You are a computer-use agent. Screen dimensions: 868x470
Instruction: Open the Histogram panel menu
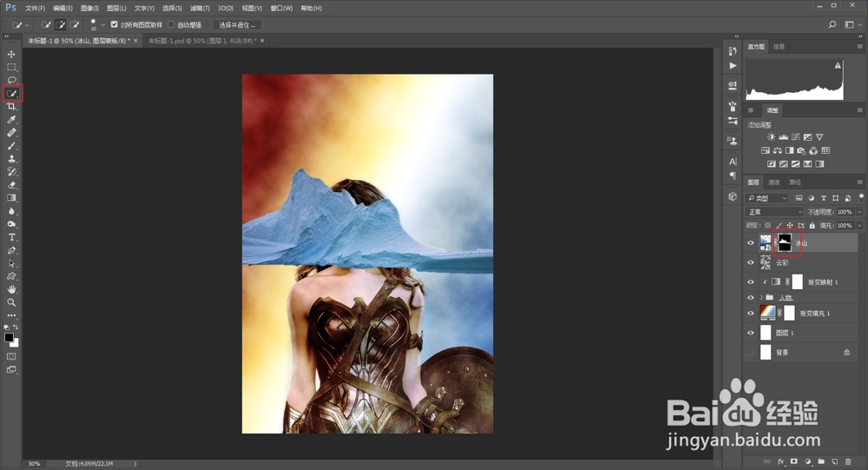859,47
